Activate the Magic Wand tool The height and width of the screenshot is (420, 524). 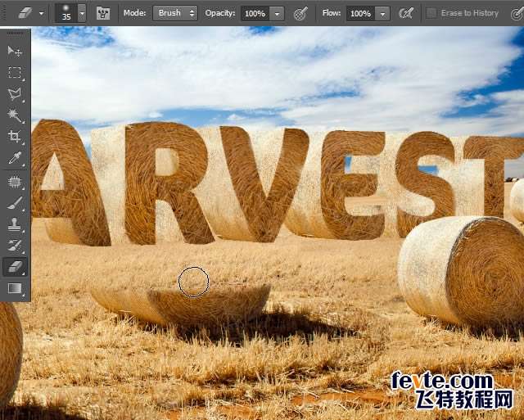(15, 115)
